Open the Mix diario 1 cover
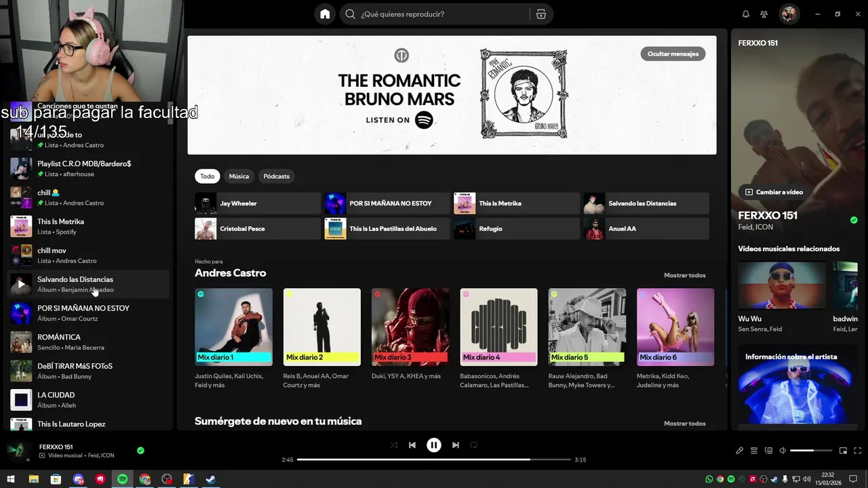The width and height of the screenshot is (868, 488). point(234,327)
